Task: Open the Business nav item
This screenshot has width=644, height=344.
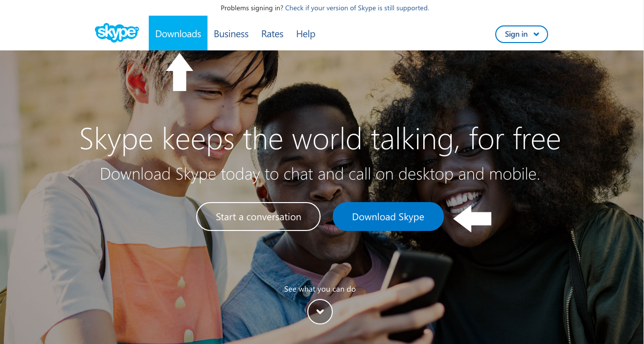Action: click(x=231, y=34)
